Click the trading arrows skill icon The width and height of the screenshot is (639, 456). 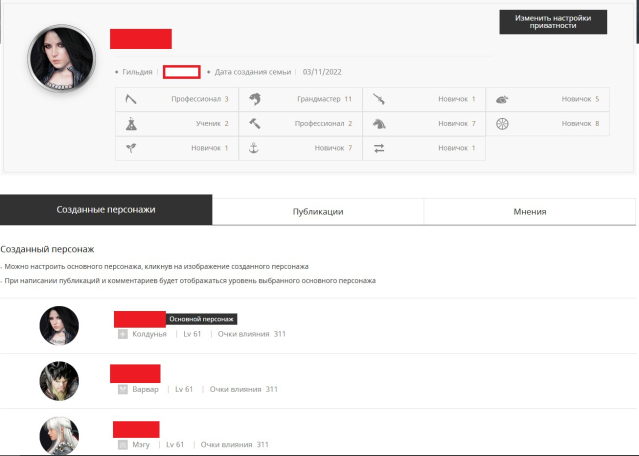coord(379,148)
